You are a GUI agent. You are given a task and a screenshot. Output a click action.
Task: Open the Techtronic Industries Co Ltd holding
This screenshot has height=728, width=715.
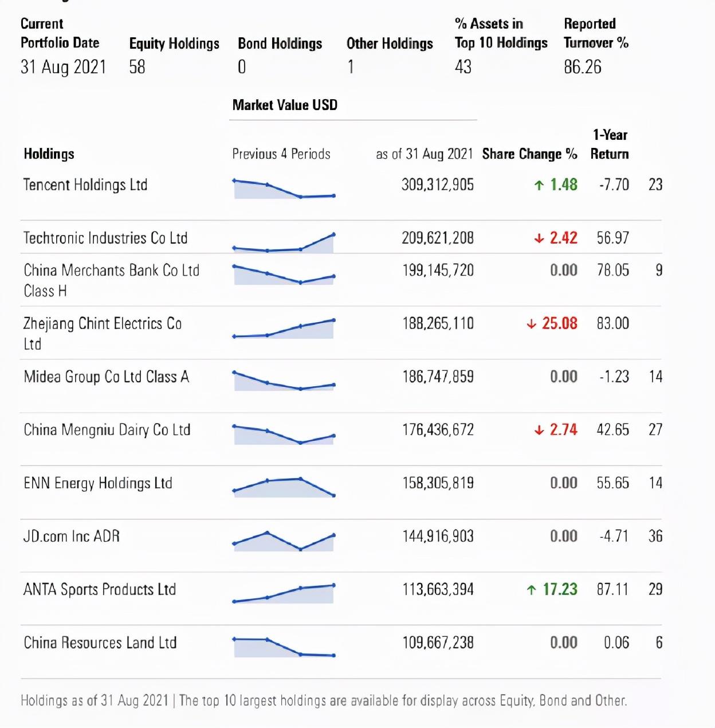pyautogui.click(x=105, y=238)
